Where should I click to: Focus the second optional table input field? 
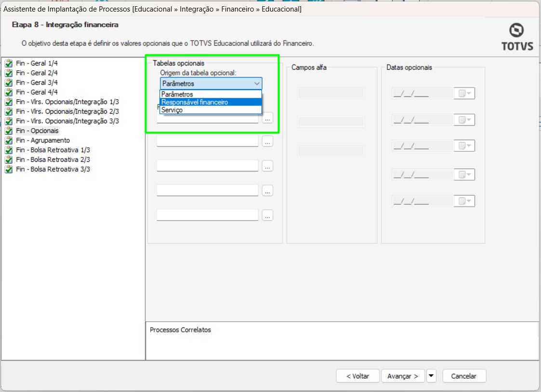[x=207, y=141]
